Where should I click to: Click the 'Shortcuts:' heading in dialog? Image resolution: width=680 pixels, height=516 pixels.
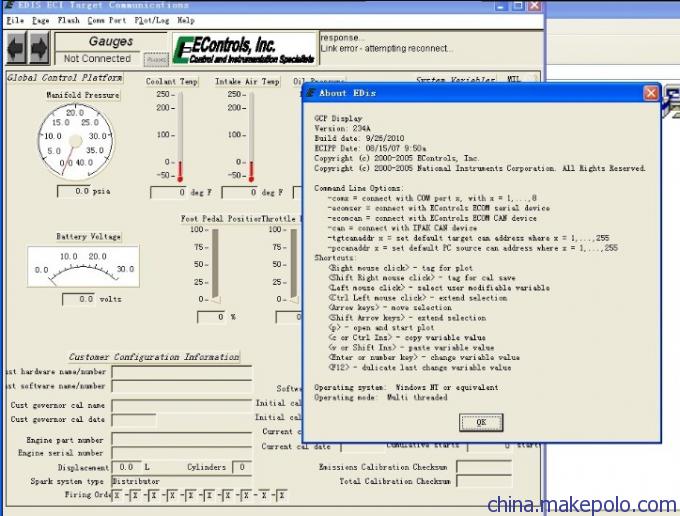tap(334, 258)
